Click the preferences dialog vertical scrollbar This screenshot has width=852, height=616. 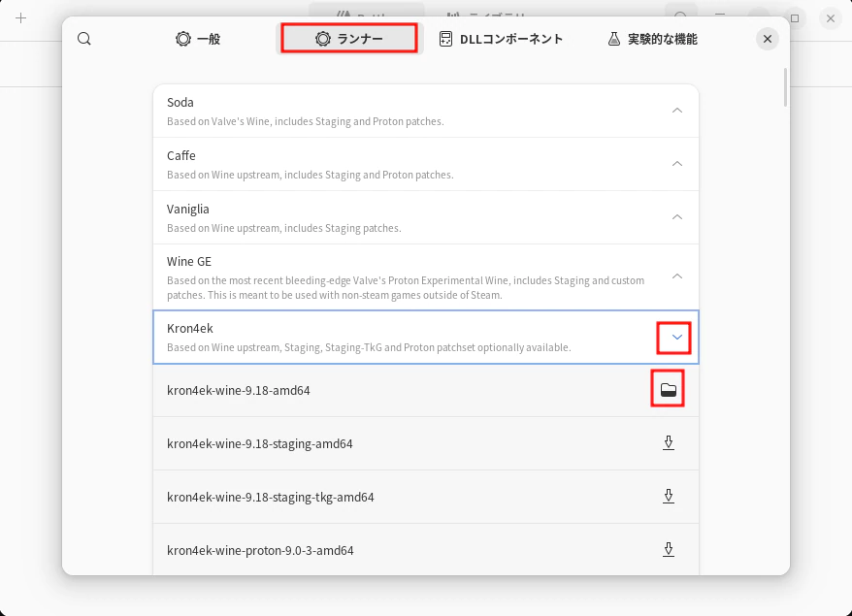[784, 89]
